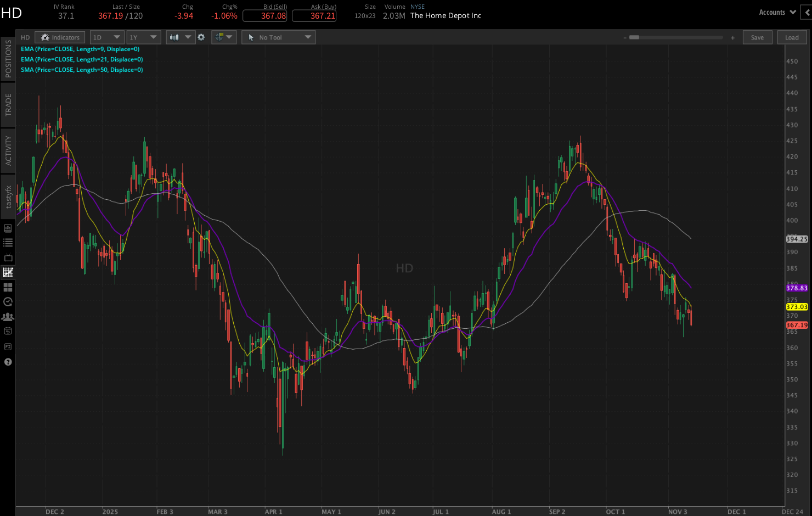Viewport: 812px width, 516px height.
Task: Select the active chart grid icon
Action: click(x=8, y=272)
